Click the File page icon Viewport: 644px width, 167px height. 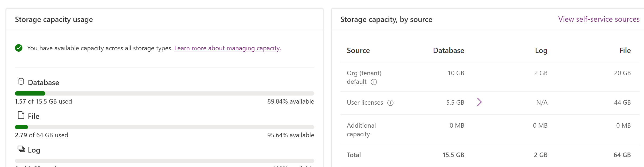click(21, 115)
